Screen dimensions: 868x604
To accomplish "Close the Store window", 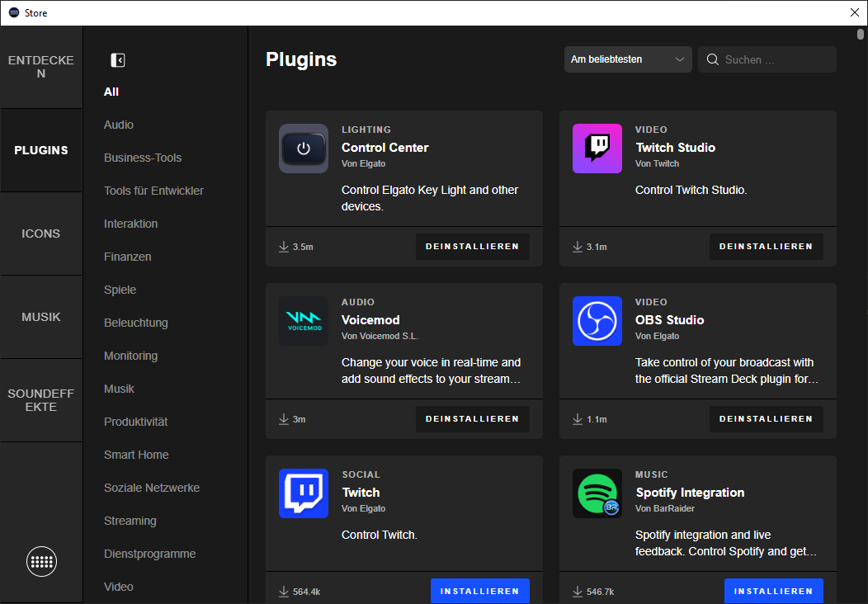I will 854,12.
